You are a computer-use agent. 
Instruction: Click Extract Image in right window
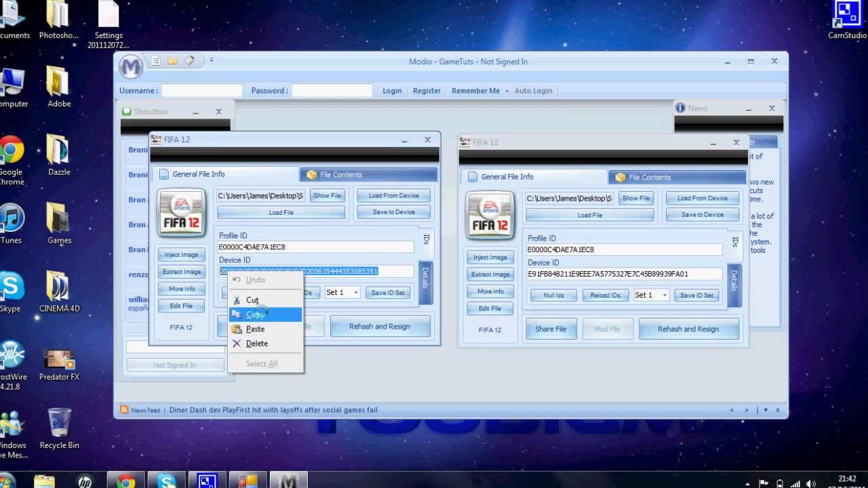click(x=490, y=274)
